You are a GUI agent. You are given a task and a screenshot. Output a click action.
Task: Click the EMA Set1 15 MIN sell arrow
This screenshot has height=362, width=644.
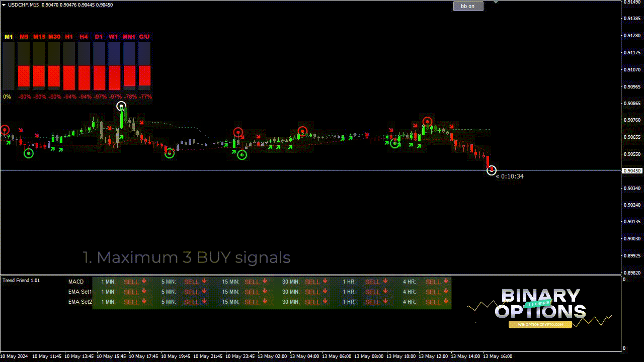click(x=265, y=292)
